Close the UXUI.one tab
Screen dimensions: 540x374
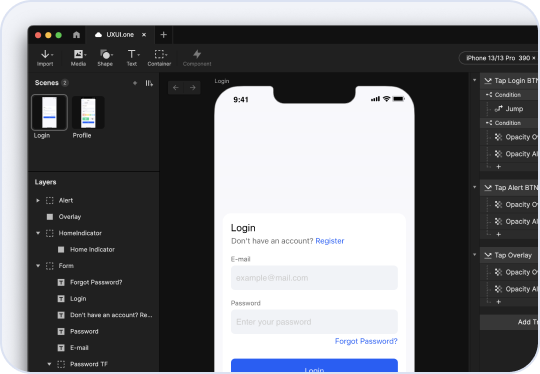click(x=144, y=35)
